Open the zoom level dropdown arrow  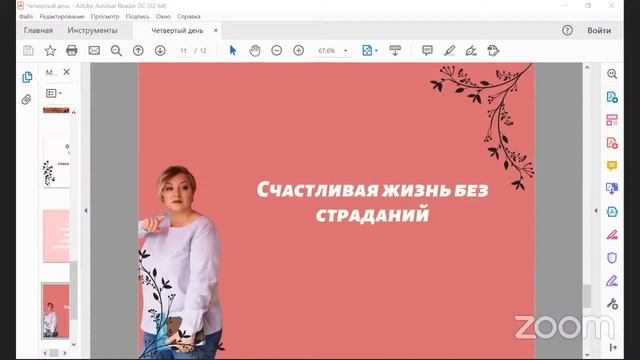coord(345,51)
